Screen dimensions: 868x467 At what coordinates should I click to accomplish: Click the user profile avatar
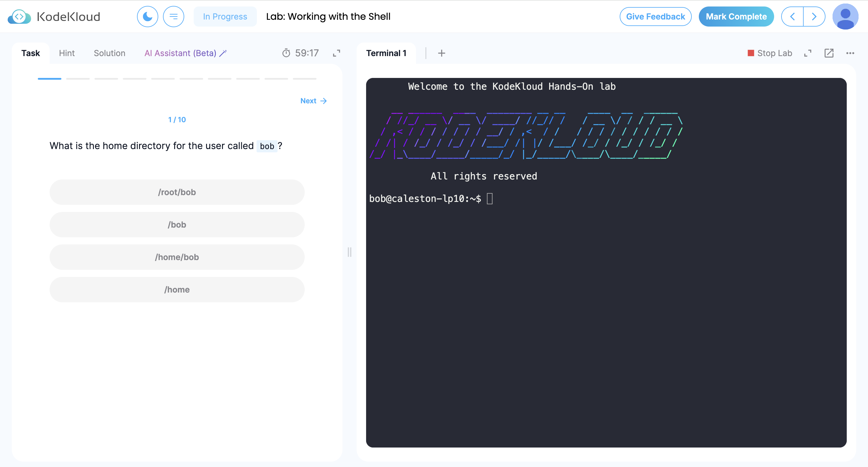tap(845, 17)
